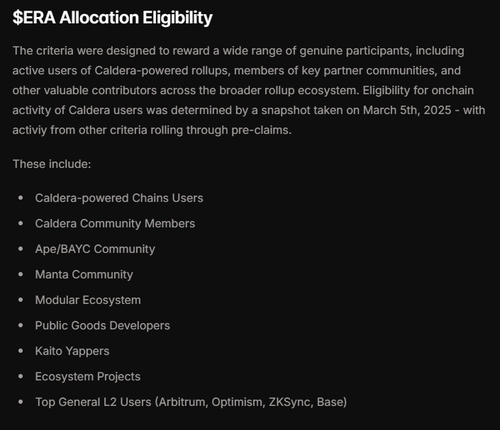Screen dimensions: 500x430
Task: Click the bullet dot beside Manta Community
Action: (x=21, y=274)
